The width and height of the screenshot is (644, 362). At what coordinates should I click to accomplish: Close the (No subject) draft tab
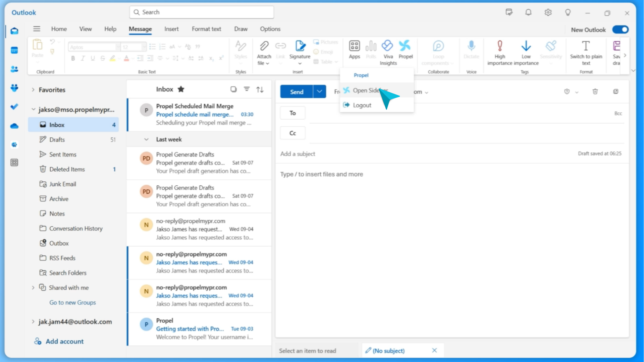pos(434,350)
